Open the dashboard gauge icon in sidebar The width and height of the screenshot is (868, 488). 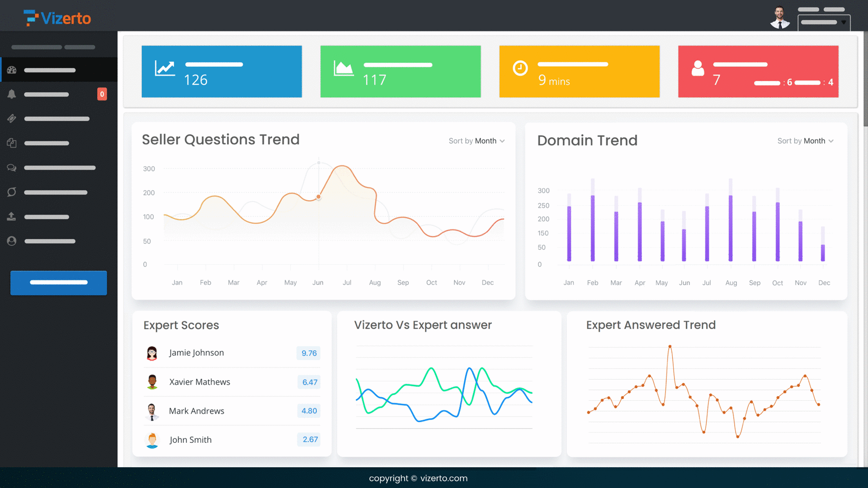point(12,70)
